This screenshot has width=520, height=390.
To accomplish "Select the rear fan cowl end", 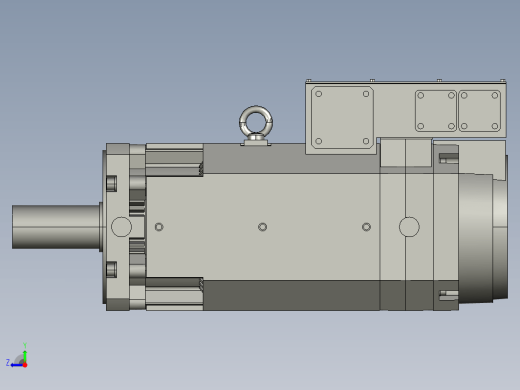I will pos(483,238).
